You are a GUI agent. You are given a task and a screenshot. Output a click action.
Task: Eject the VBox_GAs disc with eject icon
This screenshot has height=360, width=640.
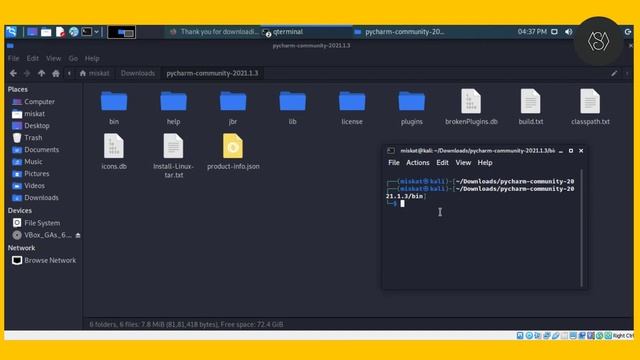click(78, 236)
